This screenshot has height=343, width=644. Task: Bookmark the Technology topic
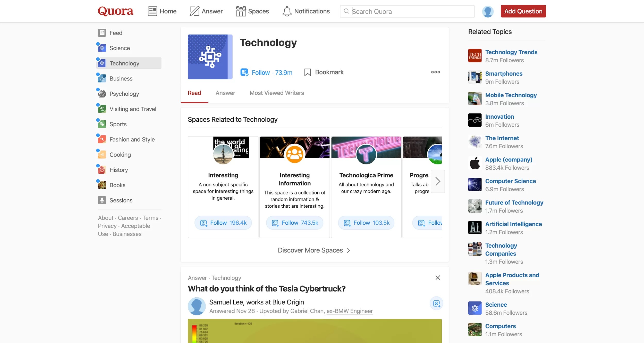click(324, 72)
